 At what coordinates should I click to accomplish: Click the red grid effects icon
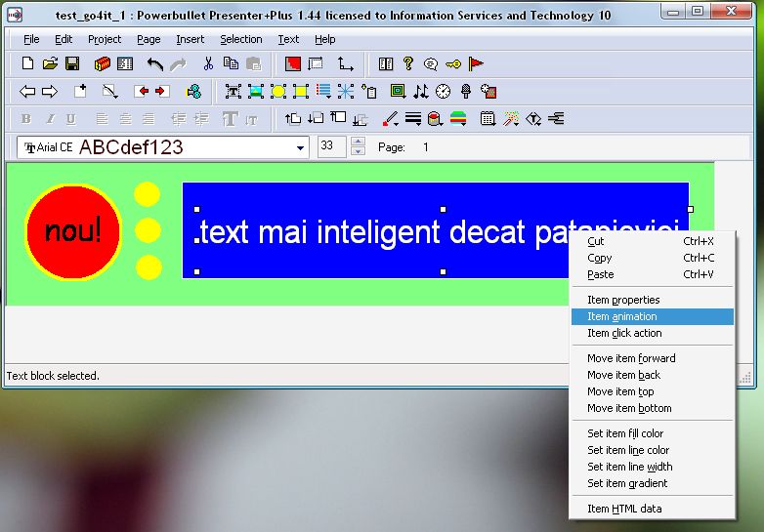pos(488,91)
